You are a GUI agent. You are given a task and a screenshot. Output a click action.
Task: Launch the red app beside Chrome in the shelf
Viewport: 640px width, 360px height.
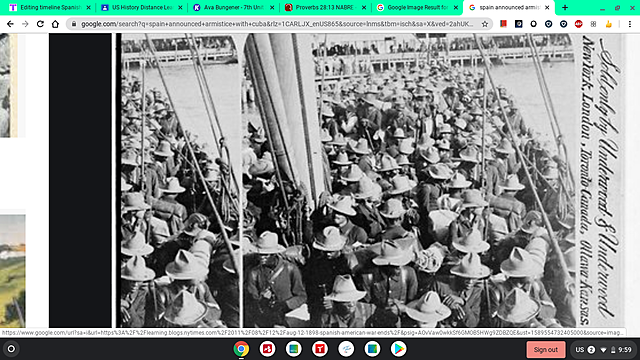[267, 349]
